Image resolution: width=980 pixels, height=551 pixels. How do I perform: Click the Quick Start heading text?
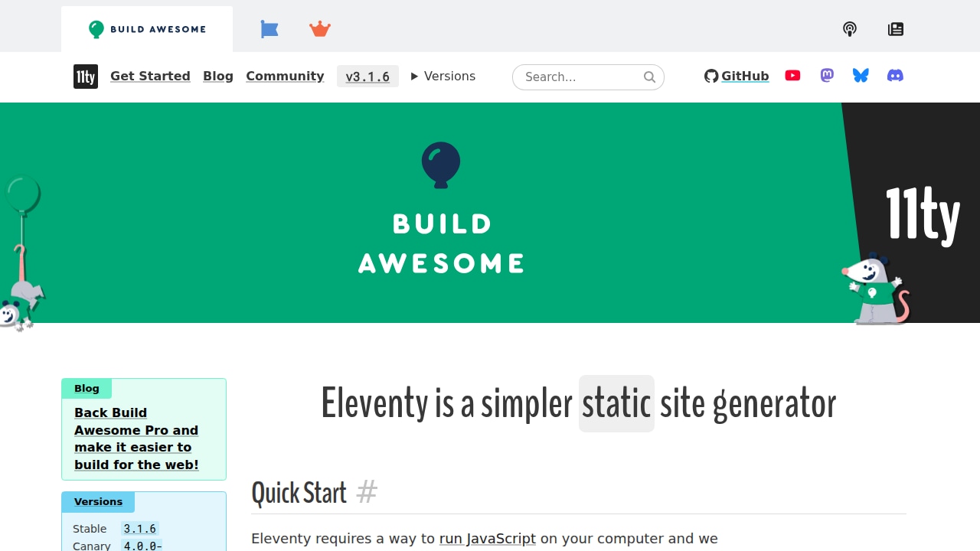tap(299, 493)
